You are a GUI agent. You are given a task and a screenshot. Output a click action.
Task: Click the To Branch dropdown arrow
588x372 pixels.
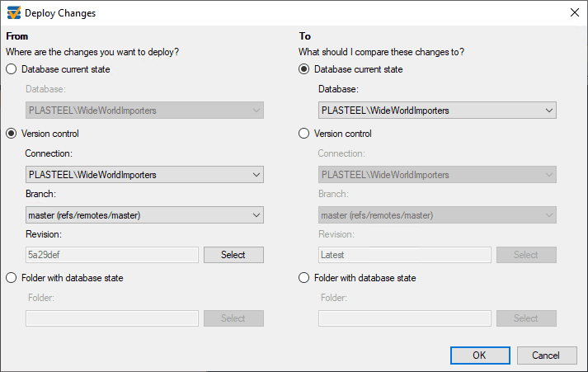548,215
